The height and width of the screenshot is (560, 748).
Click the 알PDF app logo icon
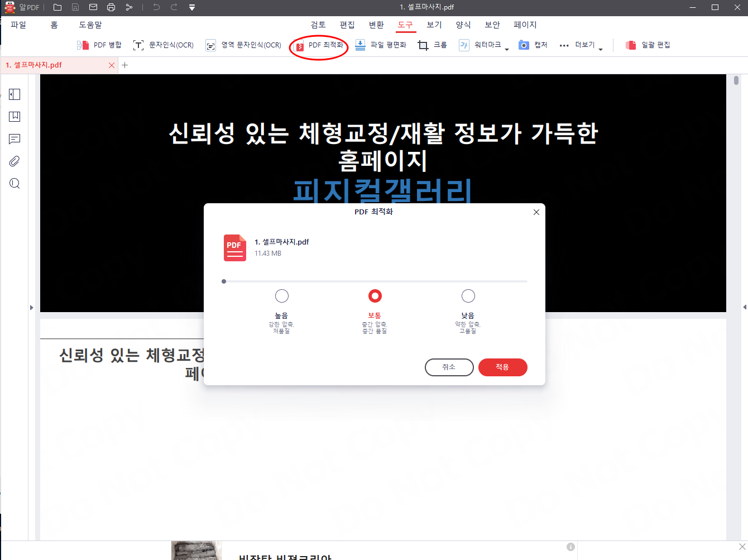[10, 7]
